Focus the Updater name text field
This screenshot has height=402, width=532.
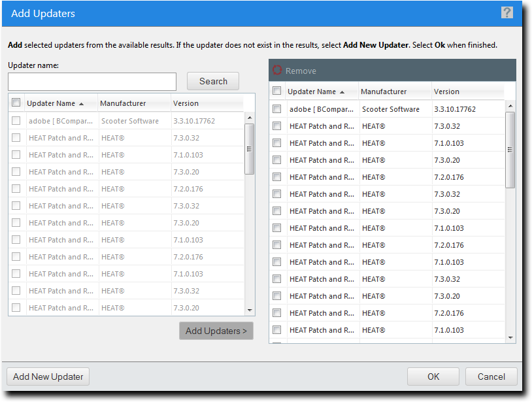[92, 82]
